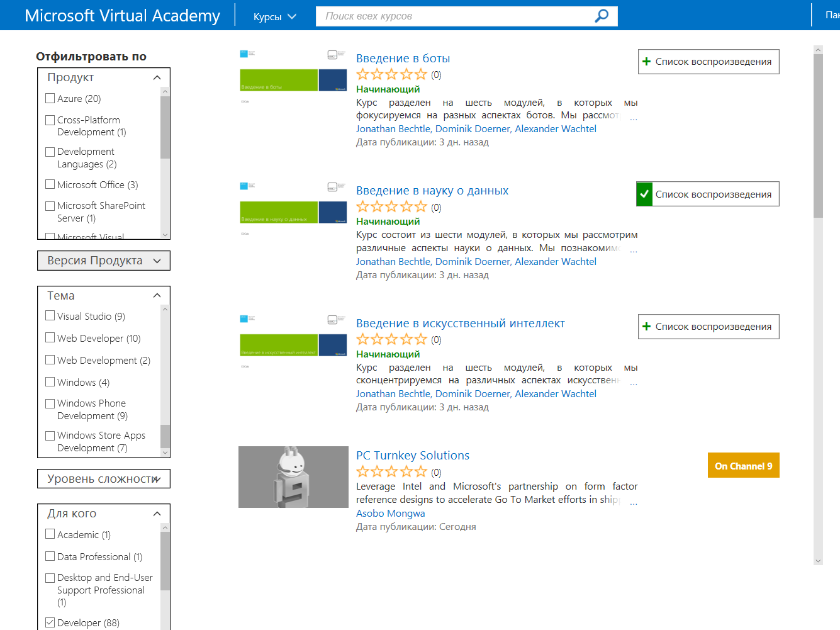Screen dimensions: 840x630
Task: Rate Введение в науку о данных one star
Action: (363, 206)
